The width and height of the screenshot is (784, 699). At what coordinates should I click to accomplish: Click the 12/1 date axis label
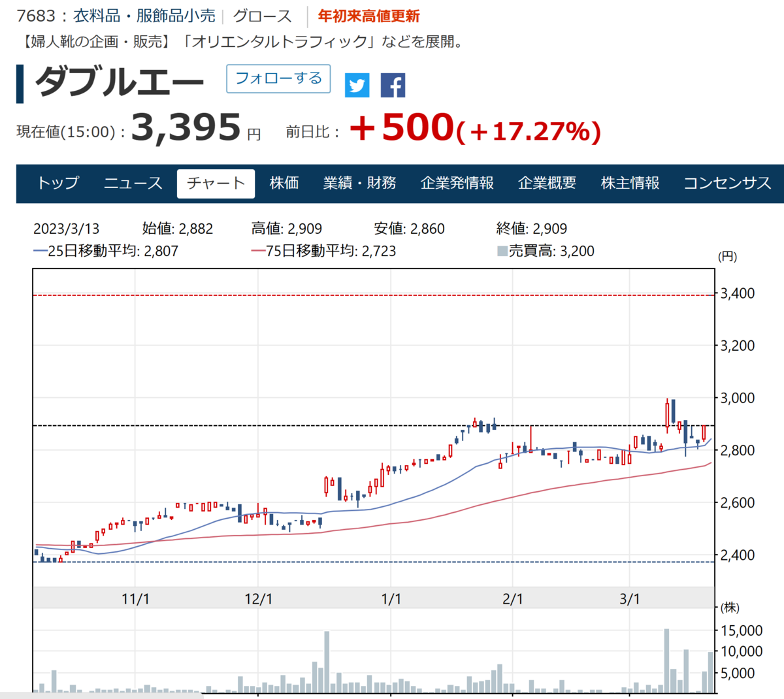tap(258, 598)
